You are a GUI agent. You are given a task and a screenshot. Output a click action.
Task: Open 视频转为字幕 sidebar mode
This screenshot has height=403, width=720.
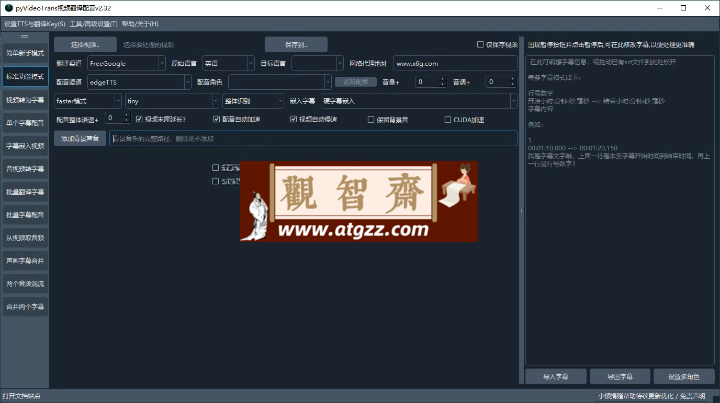tap(25, 100)
